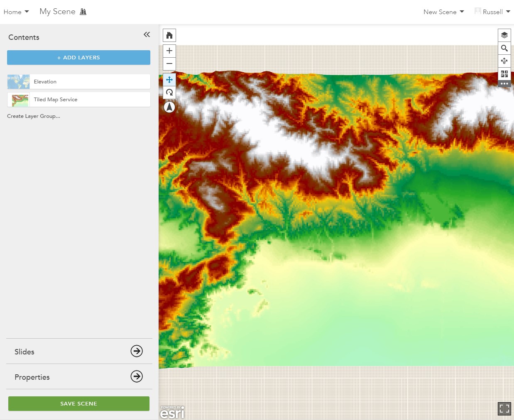Screen dimensions: 514x420
Task: Zoom in with the plus button
Action: [x=169, y=51]
